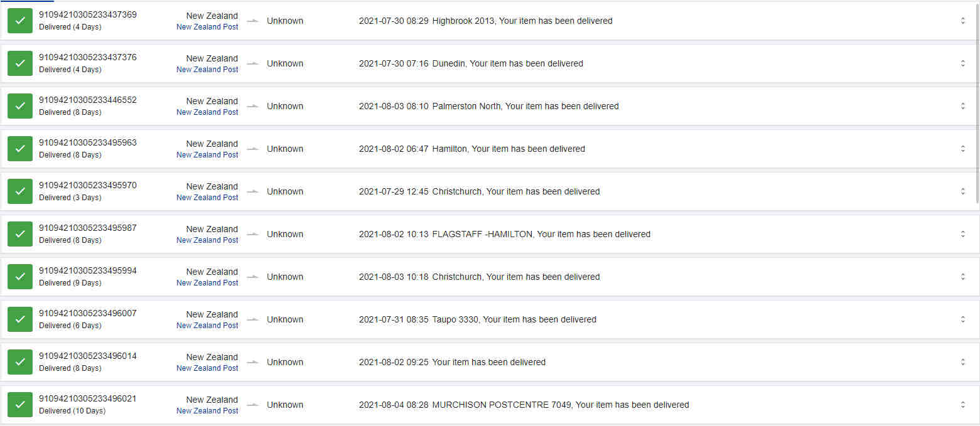Viewport: 980px width, 426px height.
Task: Open New Zealand Post link for Taupo row
Action: [207, 326]
